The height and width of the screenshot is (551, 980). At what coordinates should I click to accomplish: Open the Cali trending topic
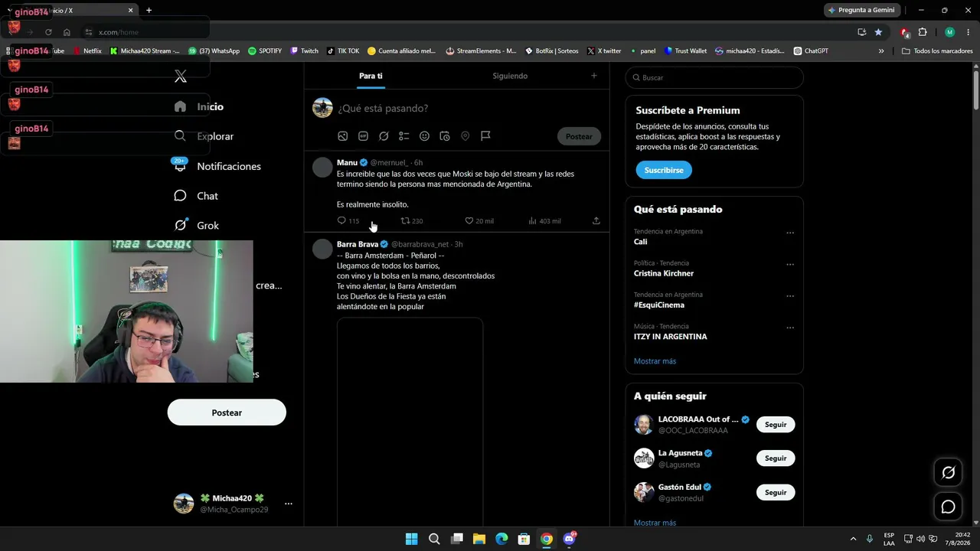pos(640,242)
